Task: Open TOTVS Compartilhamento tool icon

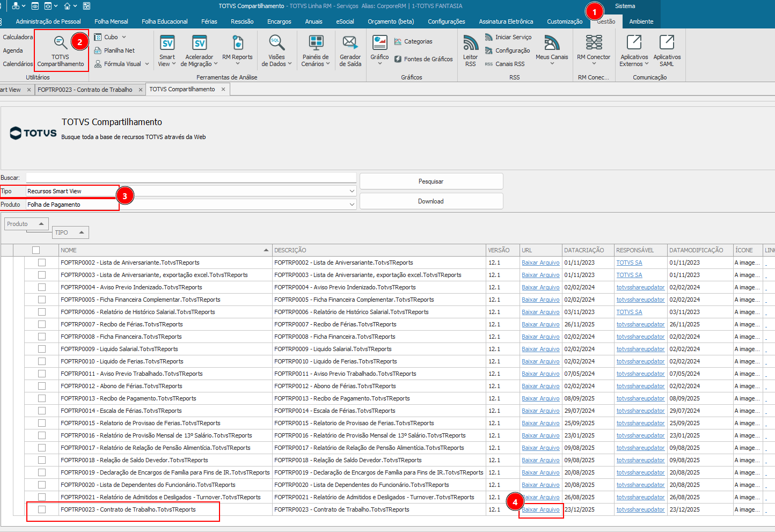Action: 61,43
